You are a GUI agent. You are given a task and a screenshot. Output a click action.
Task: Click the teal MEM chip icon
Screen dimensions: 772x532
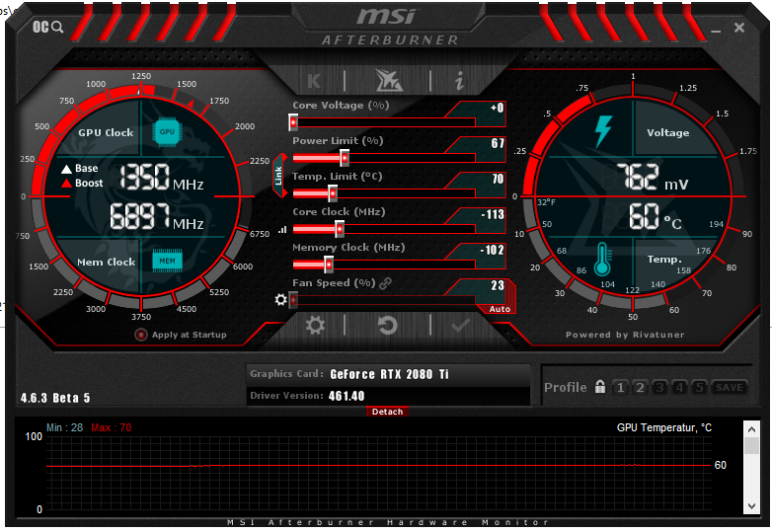pyautogui.click(x=167, y=261)
